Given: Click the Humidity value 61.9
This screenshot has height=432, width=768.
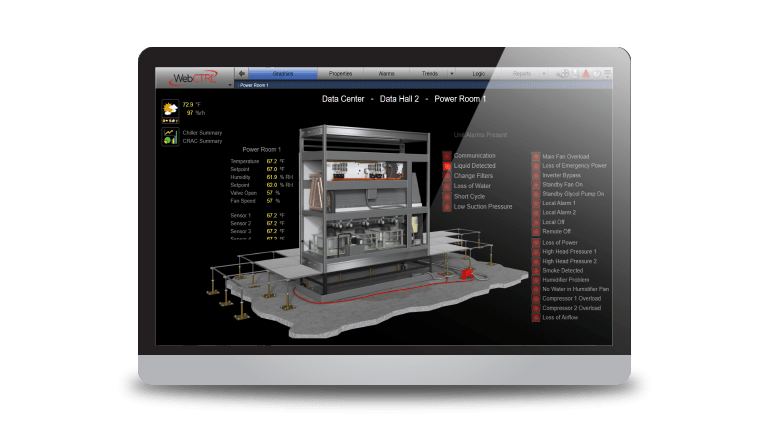Looking at the screenshot, I should pos(272,177).
